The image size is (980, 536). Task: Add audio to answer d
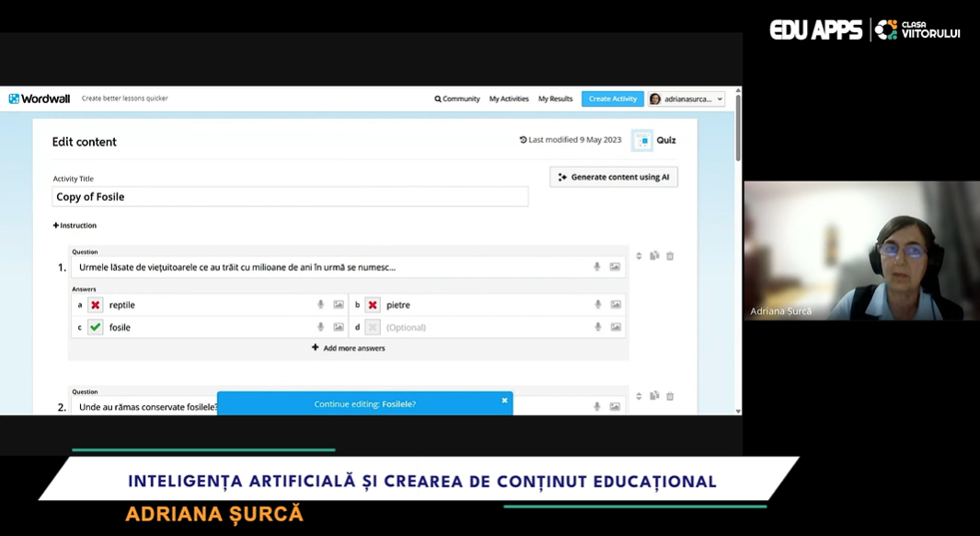(x=598, y=327)
